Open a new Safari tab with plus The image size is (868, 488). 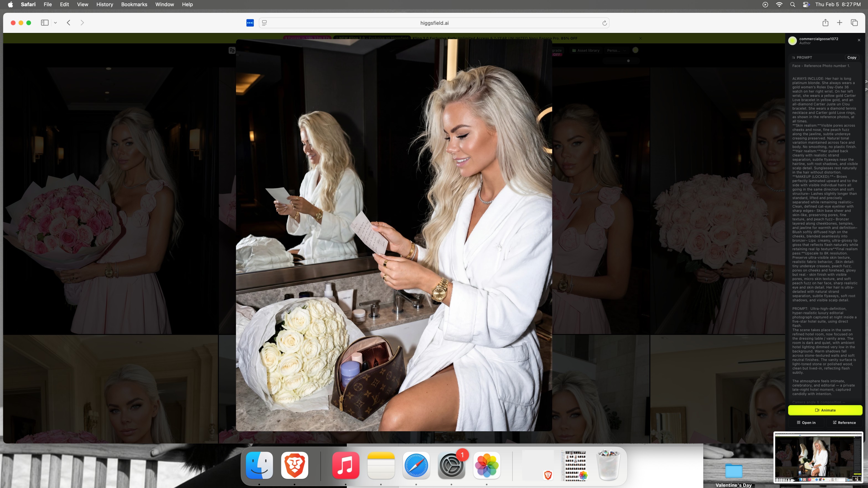pos(840,23)
